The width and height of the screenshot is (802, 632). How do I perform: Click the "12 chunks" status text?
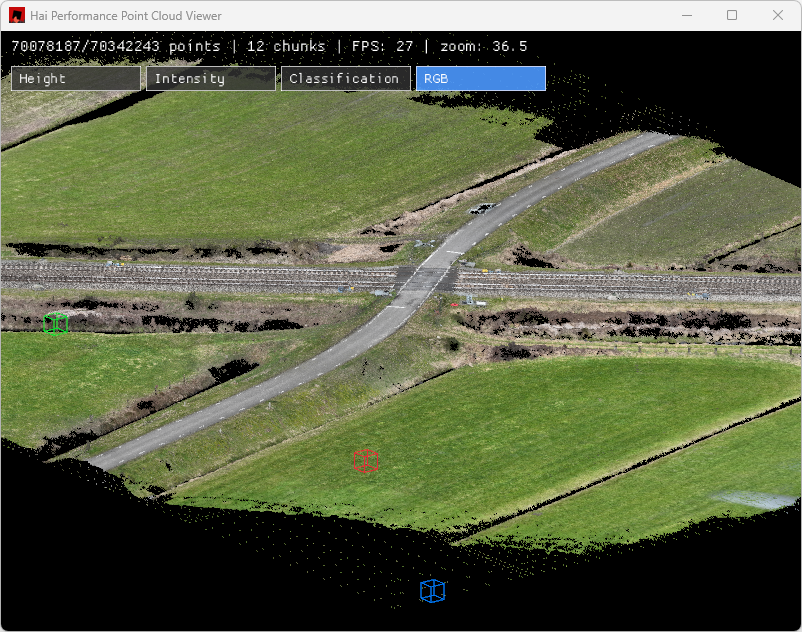pos(286,46)
